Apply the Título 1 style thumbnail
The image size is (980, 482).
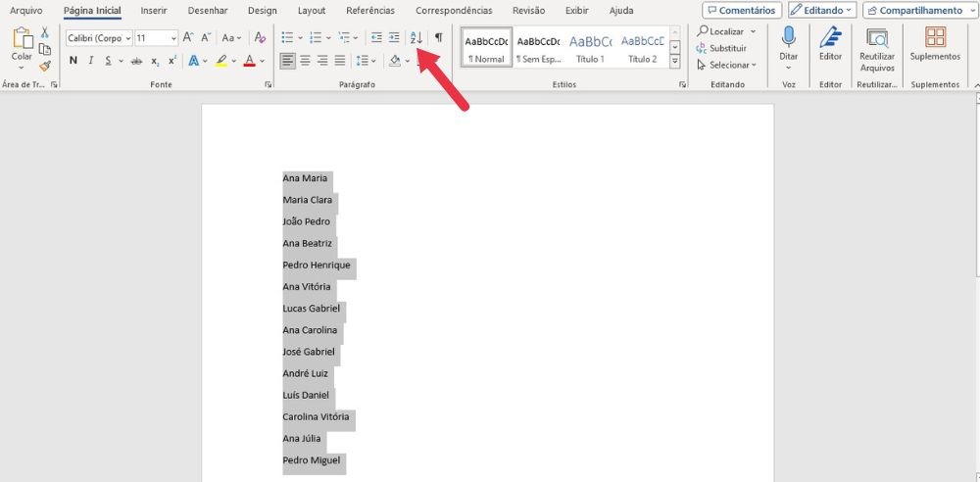click(590, 48)
